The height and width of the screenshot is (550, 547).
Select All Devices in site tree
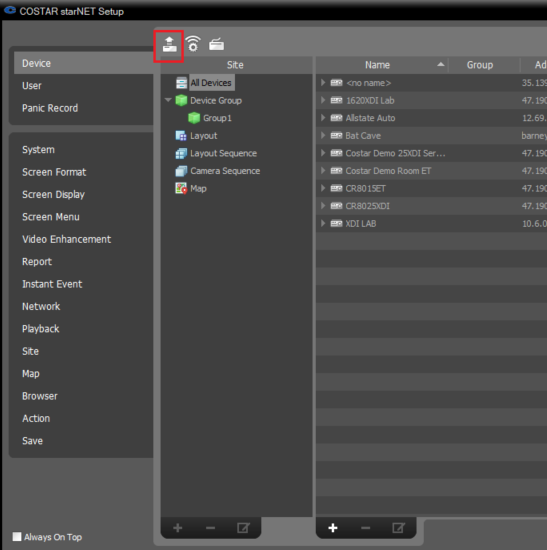click(211, 83)
